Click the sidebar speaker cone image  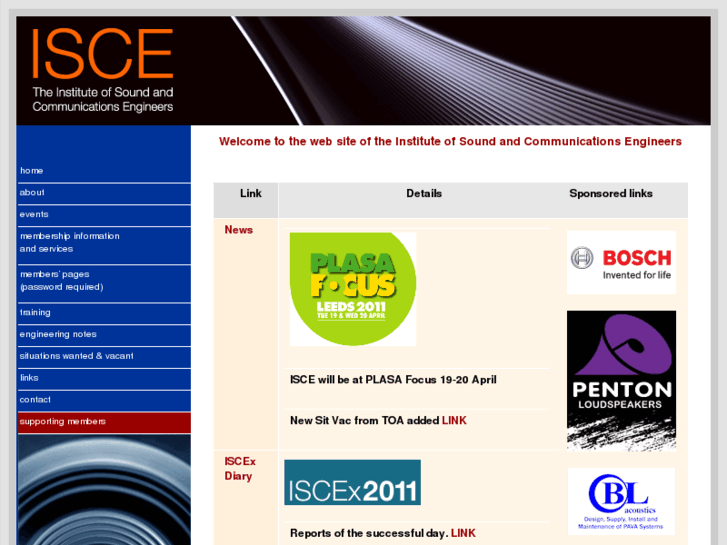104,490
